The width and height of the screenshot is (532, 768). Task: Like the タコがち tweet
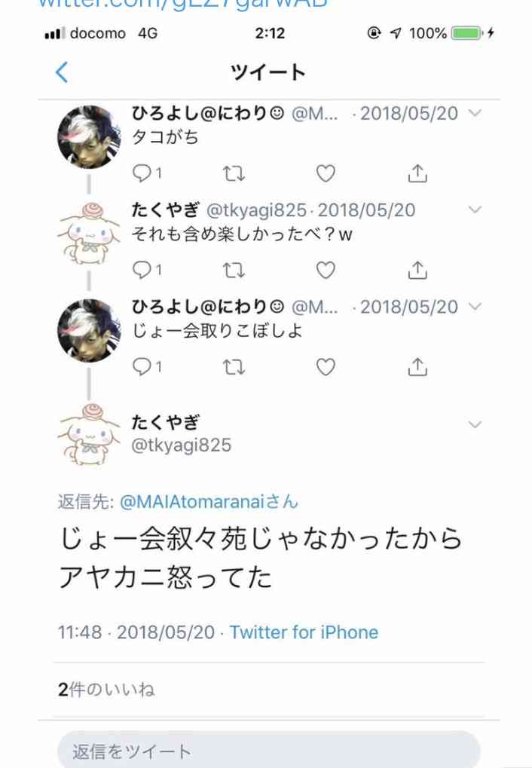326,173
